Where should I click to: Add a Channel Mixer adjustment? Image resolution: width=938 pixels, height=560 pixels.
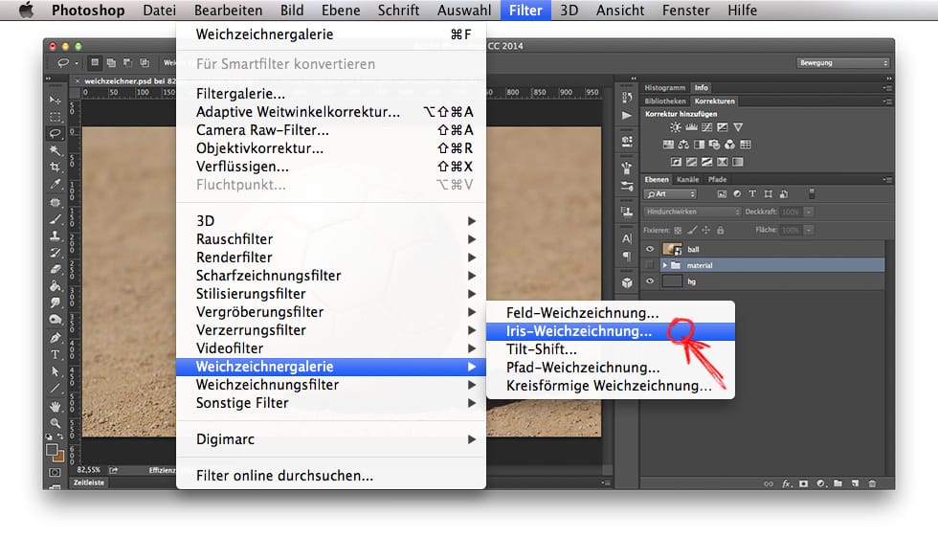coord(729,145)
